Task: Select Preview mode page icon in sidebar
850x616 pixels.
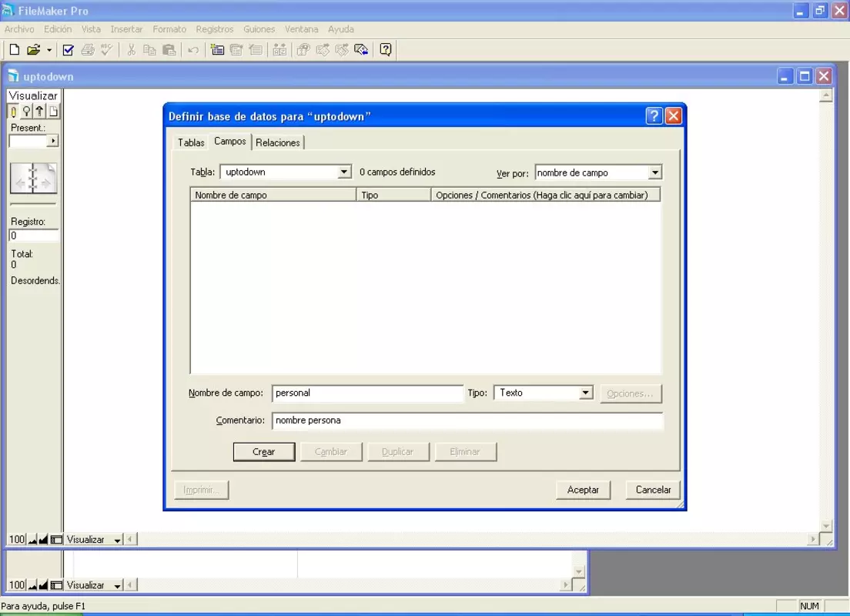Action: 53,112
